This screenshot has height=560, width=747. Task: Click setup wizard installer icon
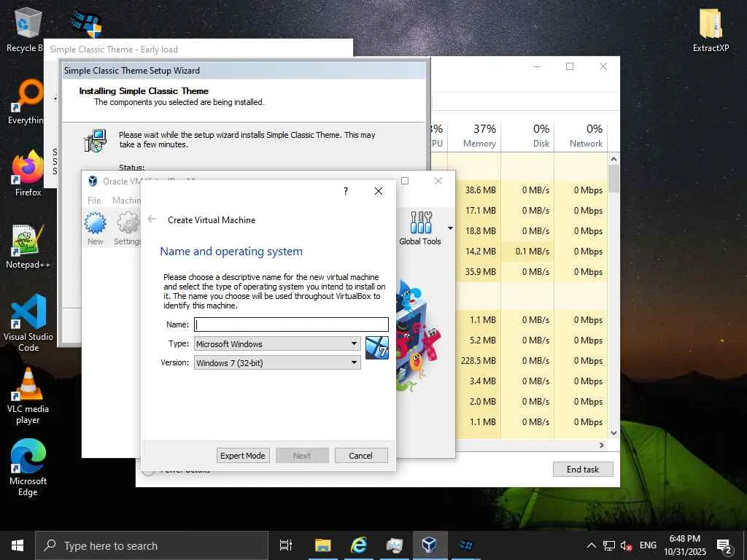point(96,140)
